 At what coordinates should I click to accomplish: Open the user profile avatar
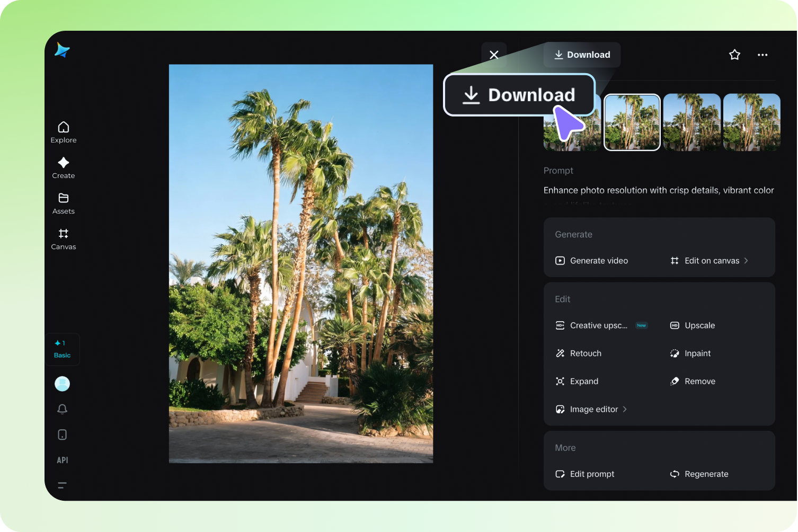[x=63, y=384]
